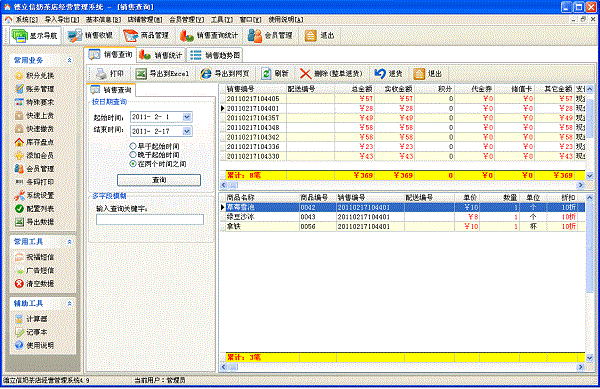Collapse the 辅助工具 sidebar group
Viewport: 600px width, 389px height.
coord(69,303)
